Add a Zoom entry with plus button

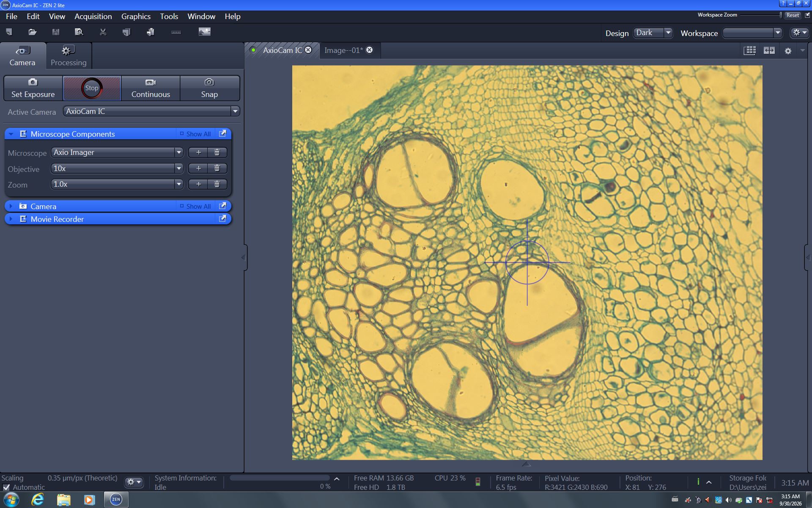198,184
